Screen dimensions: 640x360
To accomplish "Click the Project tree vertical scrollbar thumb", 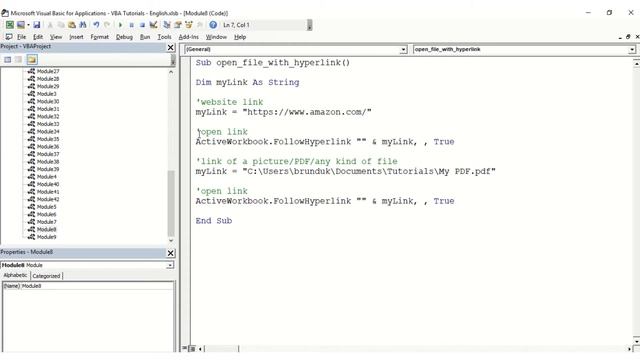I will click(171, 202).
